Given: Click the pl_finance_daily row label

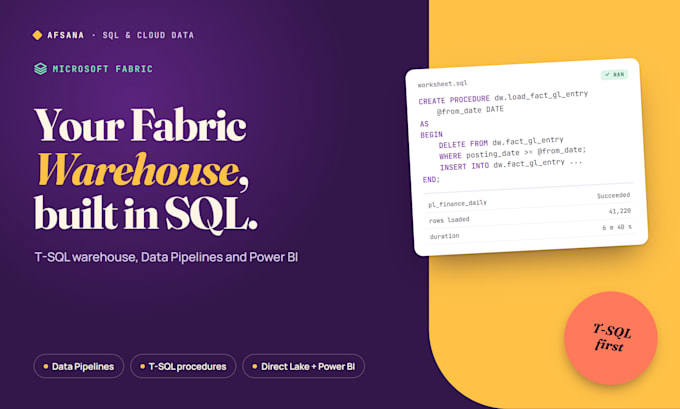Looking at the screenshot, I should pos(458,203).
